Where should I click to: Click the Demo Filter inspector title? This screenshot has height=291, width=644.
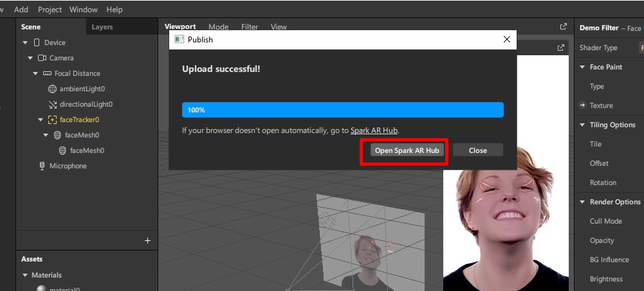(x=599, y=28)
